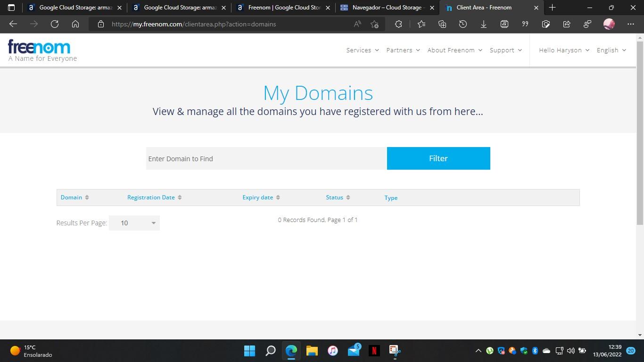Click the Citations quote-mark icon
The width and height of the screenshot is (644, 362).
(x=525, y=24)
